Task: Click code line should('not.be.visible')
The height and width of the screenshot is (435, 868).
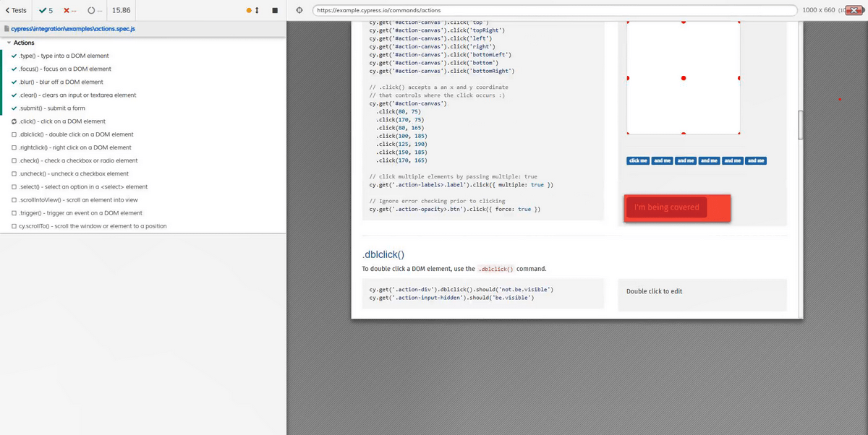Action: pyautogui.click(x=461, y=289)
